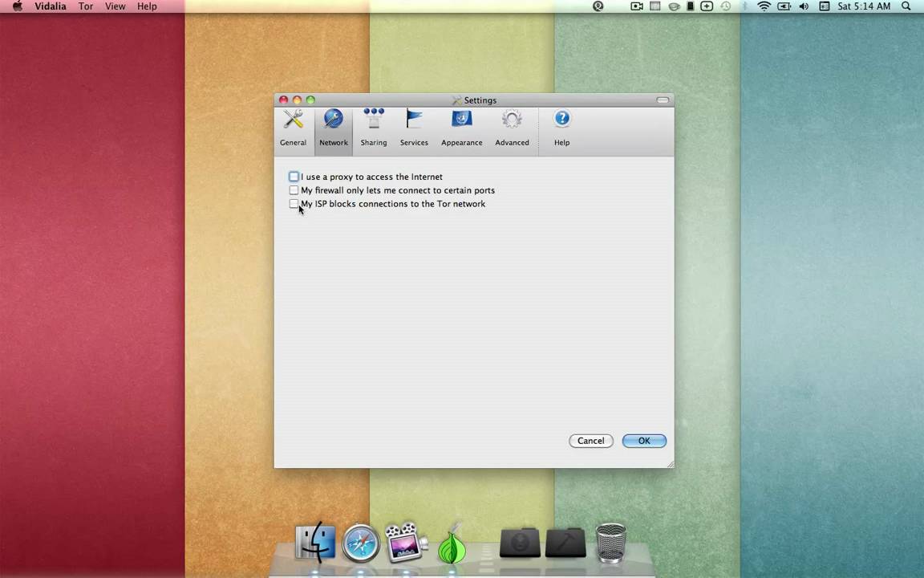Open the View menu
Screen dimensions: 924x578
[x=115, y=6]
